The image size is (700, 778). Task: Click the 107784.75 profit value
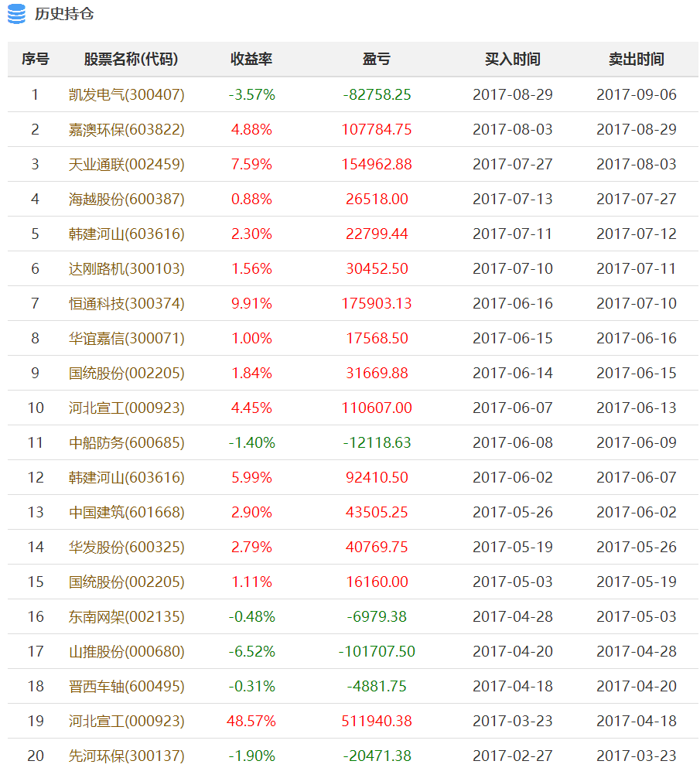[x=377, y=129]
